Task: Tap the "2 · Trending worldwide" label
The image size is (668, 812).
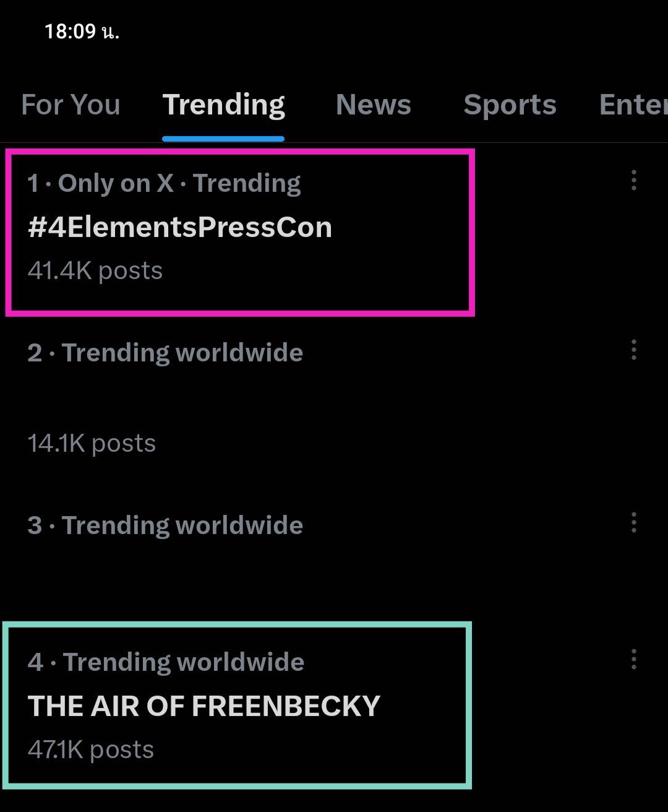Action: point(165,353)
